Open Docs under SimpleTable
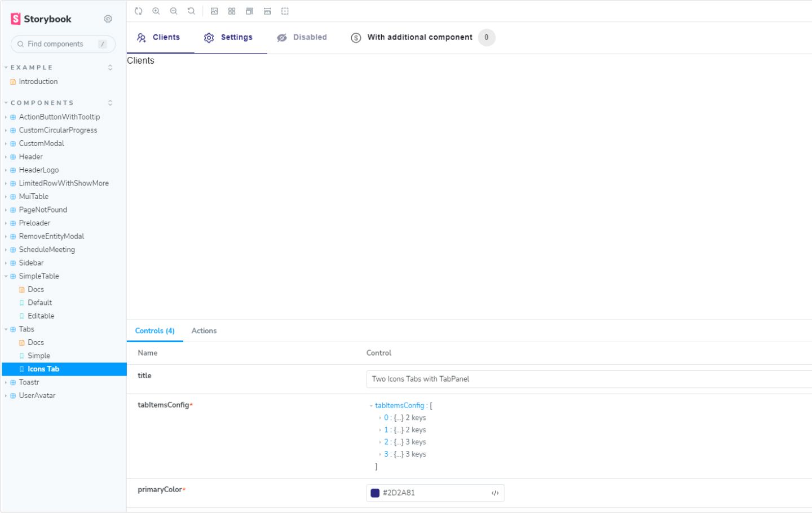The height and width of the screenshot is (513, 812). (x=36, y=289)
